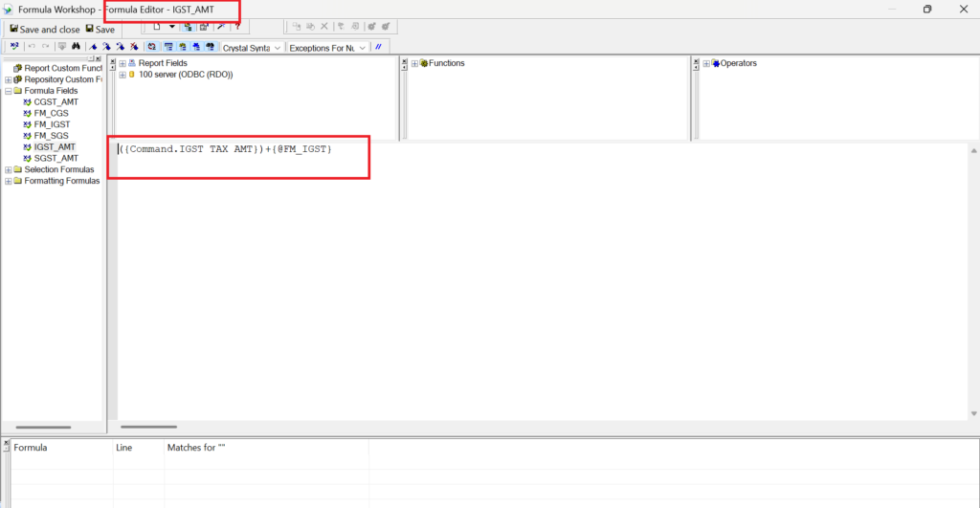The width and height of the screenshot is (980, 508).
Task: Click the editor vertical scrollbar up arrow
Action: point(973,150)
